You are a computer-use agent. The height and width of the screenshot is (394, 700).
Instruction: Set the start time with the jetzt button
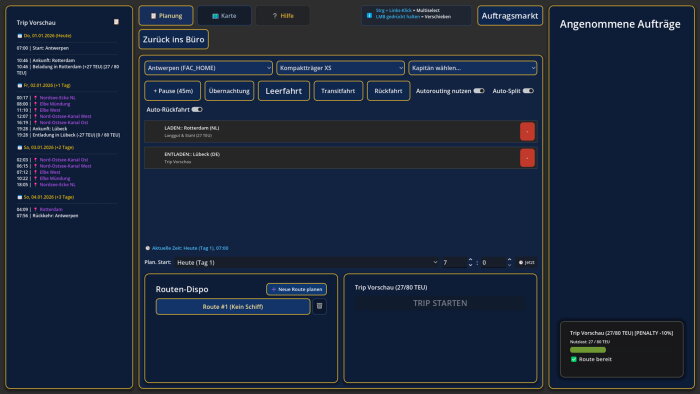tap(526, 262)
